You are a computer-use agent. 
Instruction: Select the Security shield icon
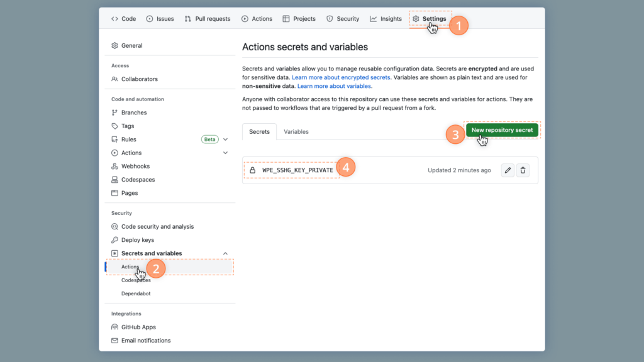[x=328, y=18]
